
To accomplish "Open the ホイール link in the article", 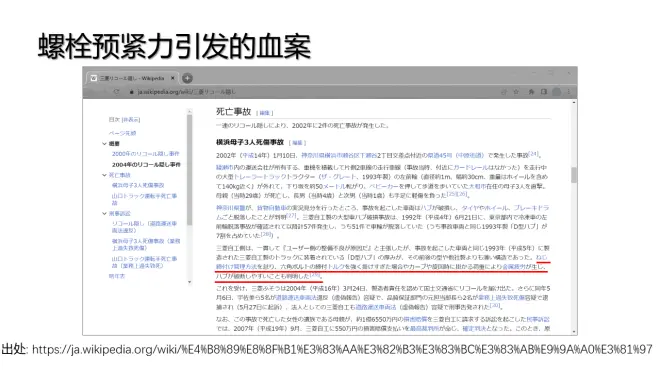I will coord(497,208).
